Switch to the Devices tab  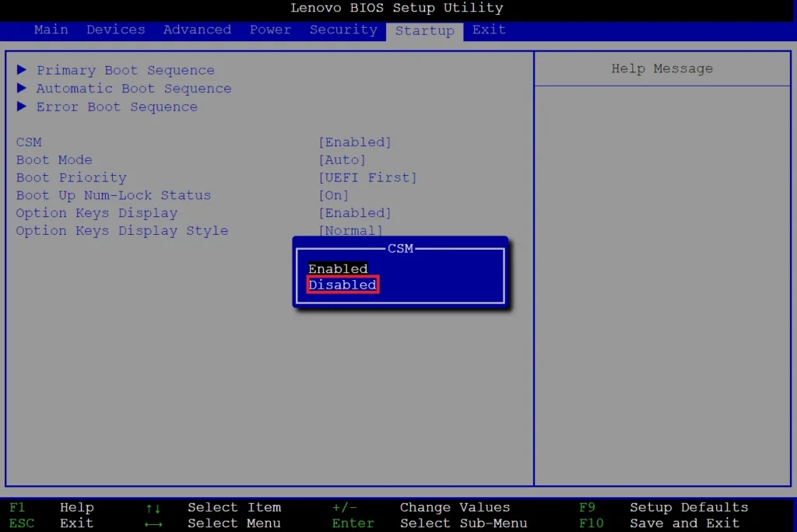(x=115, y=30)
